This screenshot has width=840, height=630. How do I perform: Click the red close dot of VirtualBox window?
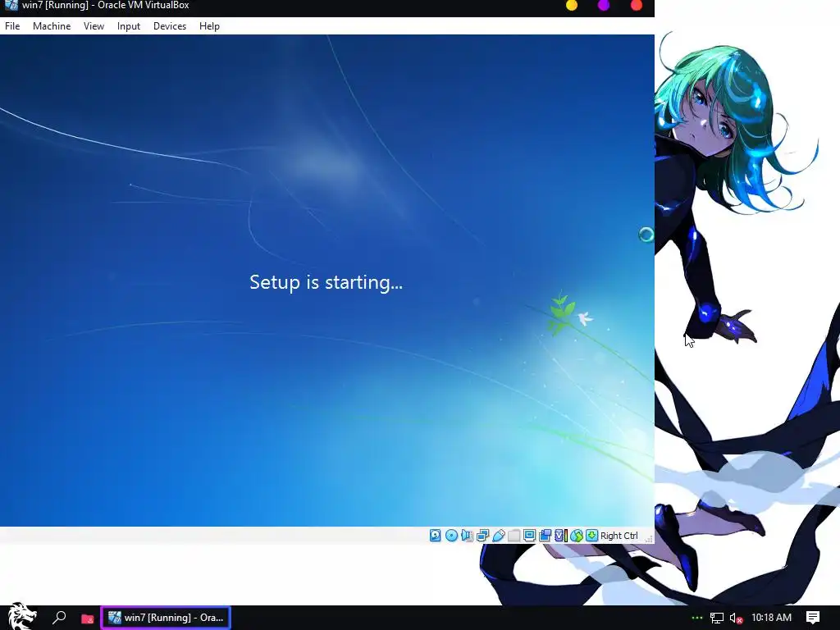(x=637, y=6)
